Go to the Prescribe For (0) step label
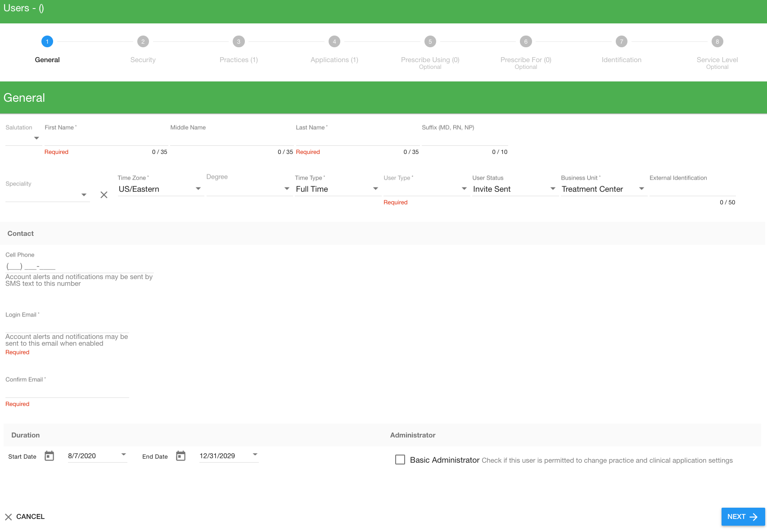Image resolution: width=767 pixels, height=532 pixels. click(x=526, y=60)
